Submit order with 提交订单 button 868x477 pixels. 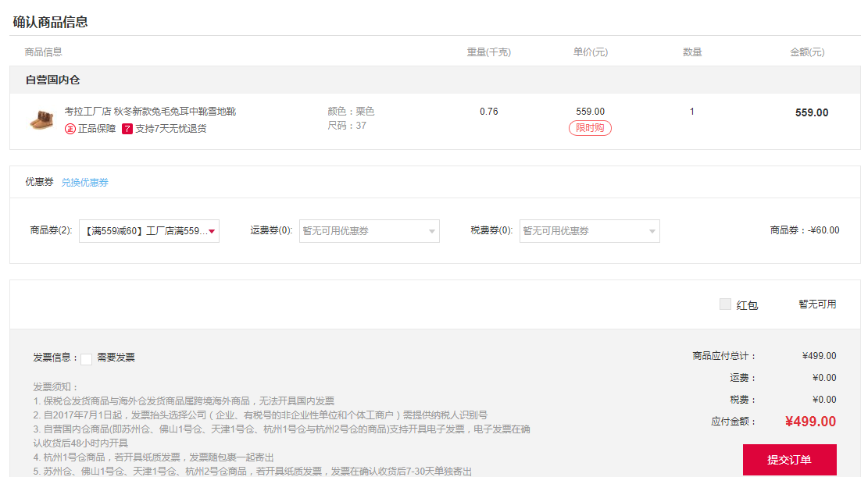(789, 459)
